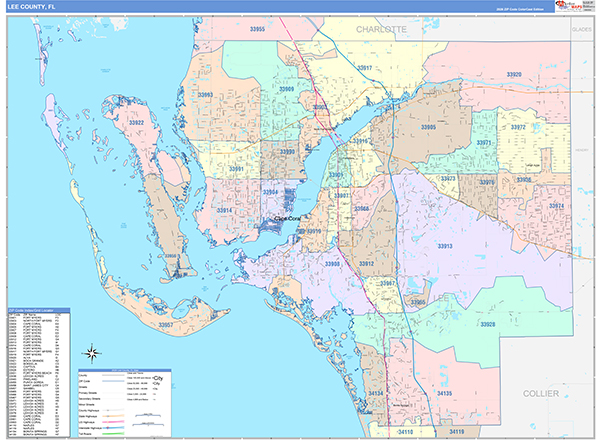Screen dimensions: 600x440
Task: Click ZIP code label 33928
Action: (488, 324)
